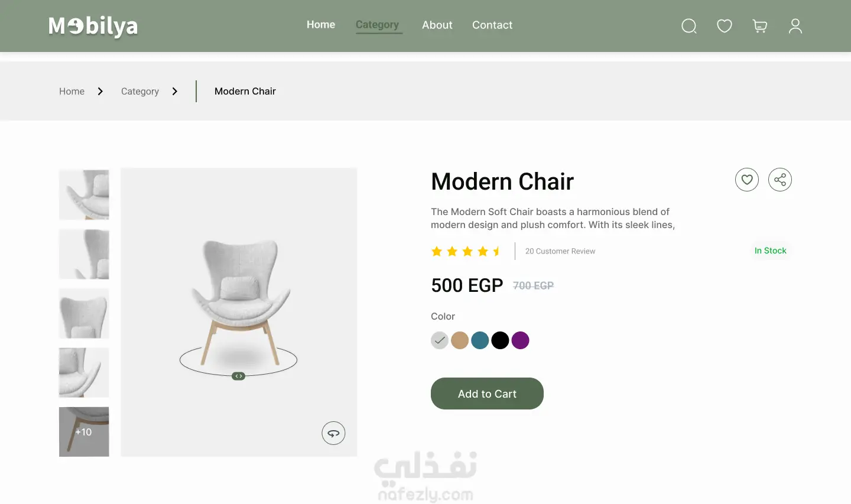Click the chevron after Category breadcrumb
The width and height of the screenshot is (851, 504).
(x=175, y=92)
